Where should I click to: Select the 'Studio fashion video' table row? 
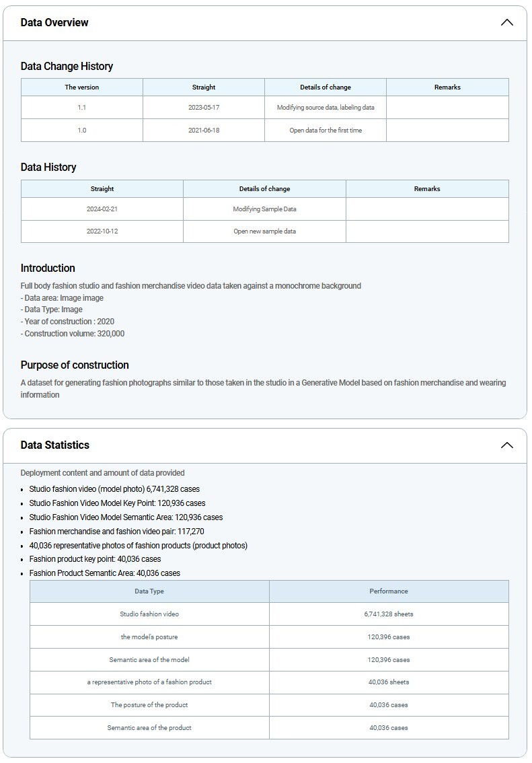pyautogui.click(x=149, y=614)
